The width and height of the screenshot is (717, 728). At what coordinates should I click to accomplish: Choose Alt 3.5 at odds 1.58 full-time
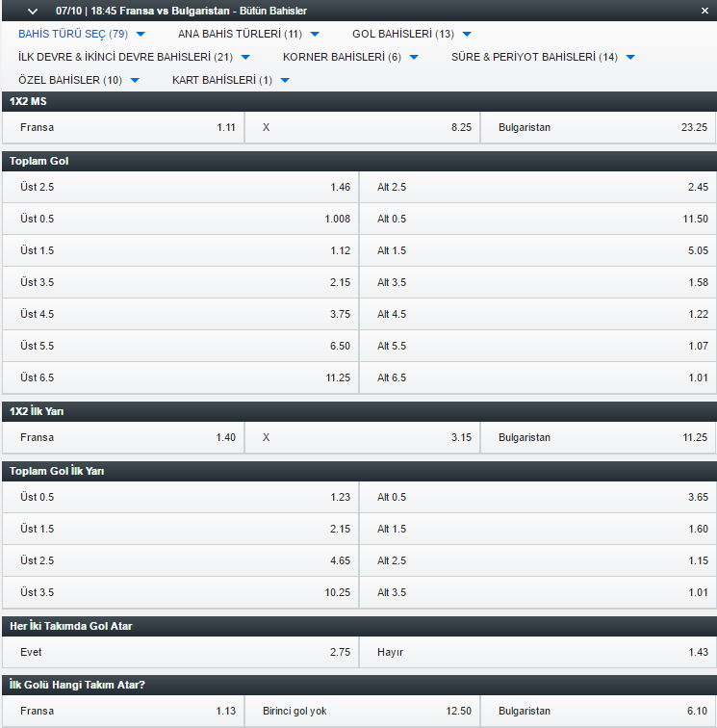[538, 282]
